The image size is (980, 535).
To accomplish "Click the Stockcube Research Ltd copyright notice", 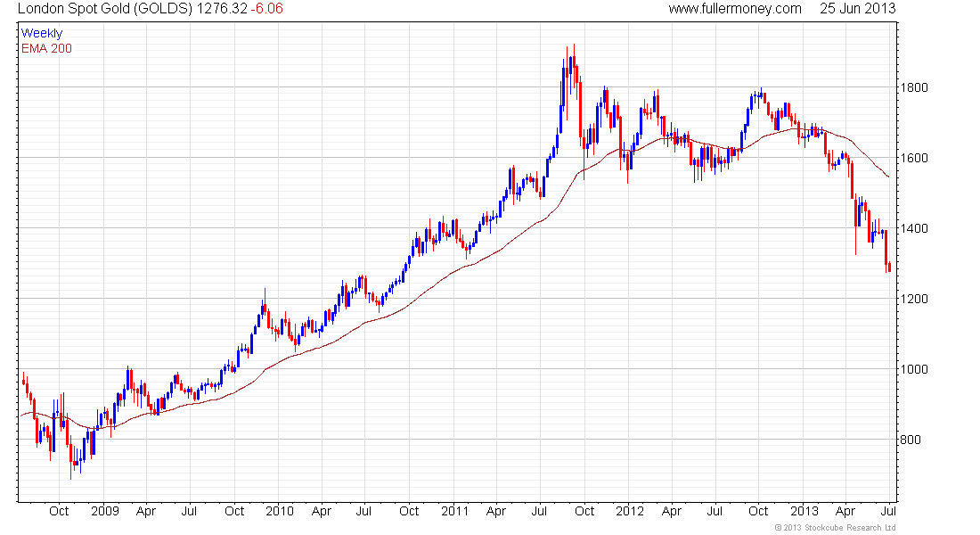I will click(835, 528).
